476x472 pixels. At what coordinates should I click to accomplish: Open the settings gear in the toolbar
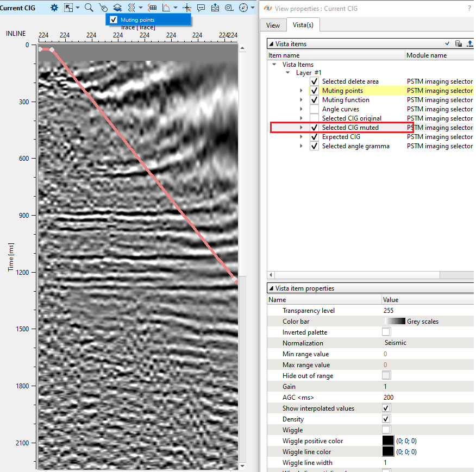[x=54, y=8]
